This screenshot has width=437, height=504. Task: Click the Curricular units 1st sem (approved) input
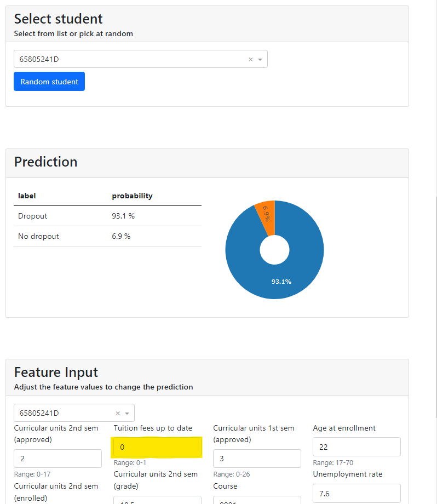click(257, 459)
